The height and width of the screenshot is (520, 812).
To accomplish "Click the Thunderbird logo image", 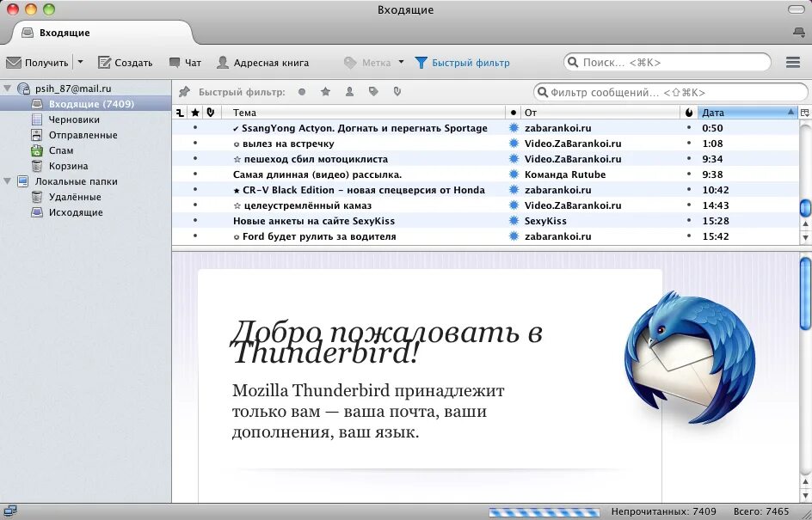I will pos(689,358).
